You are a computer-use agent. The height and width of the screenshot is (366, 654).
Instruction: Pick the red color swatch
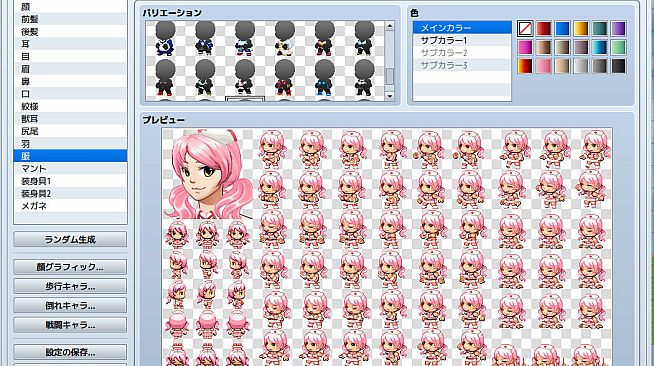[x=543, y=28]
